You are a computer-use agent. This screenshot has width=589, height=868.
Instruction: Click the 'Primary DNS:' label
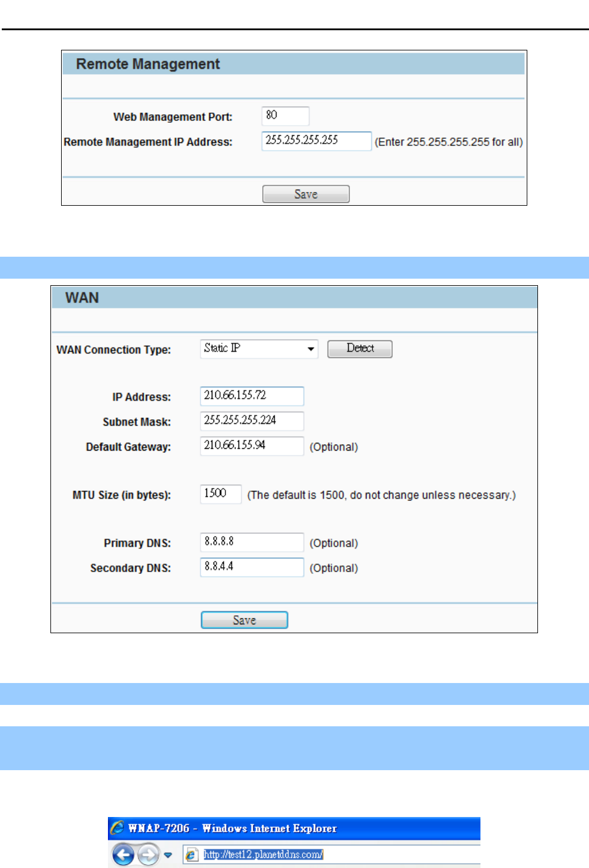pyautogui.click(x=137, y=543)
